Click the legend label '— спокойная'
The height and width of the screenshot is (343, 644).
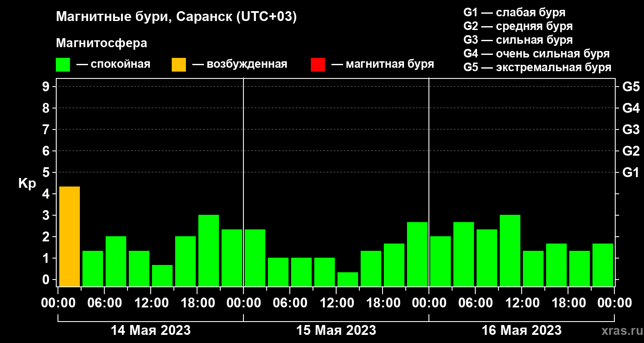point(113,65)
